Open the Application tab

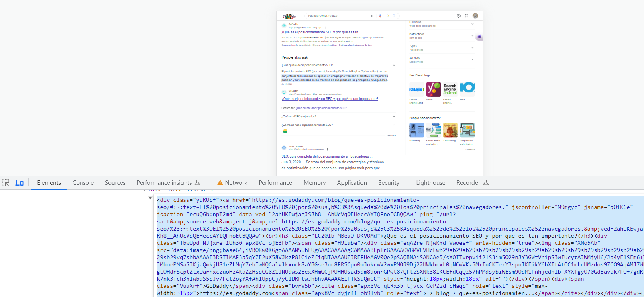(352, 183)
